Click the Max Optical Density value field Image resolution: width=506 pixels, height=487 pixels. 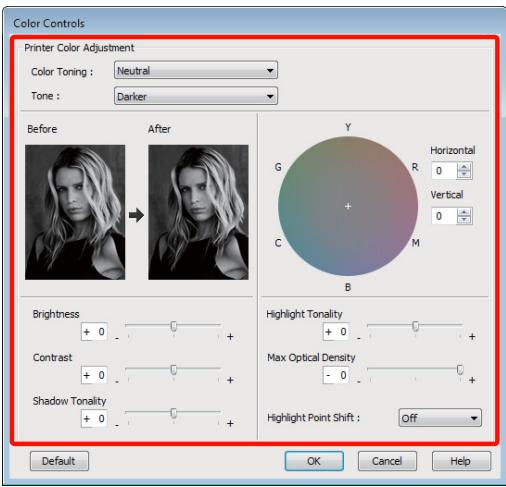tap(336, 375)
